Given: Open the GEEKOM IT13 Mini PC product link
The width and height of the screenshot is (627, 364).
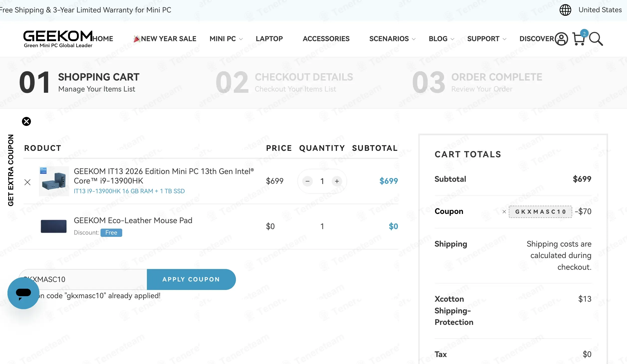Looking at the screenshot, I should pos(164,176).
